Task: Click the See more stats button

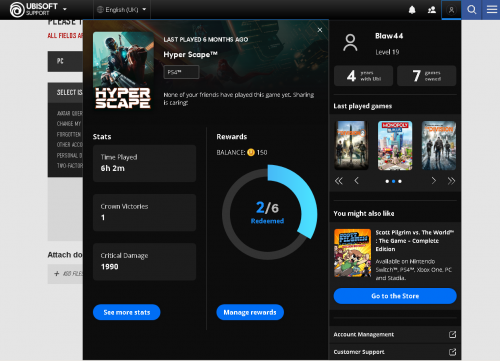Action: pyautogui.click(x=127, y=312)
